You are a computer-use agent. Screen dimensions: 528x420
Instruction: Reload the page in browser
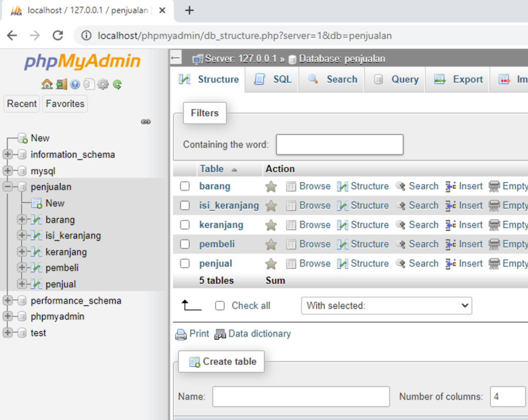pyautogui.click(x=58, y=36)
